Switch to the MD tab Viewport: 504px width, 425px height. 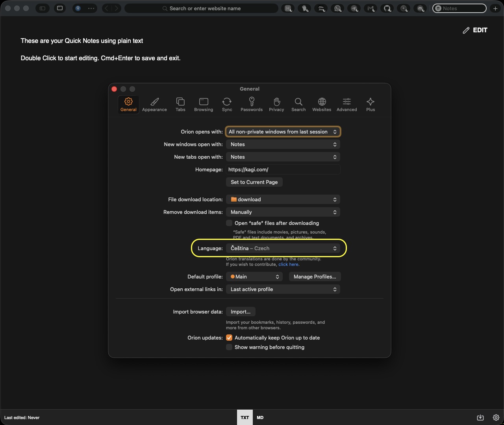click(x=260, y=417)
